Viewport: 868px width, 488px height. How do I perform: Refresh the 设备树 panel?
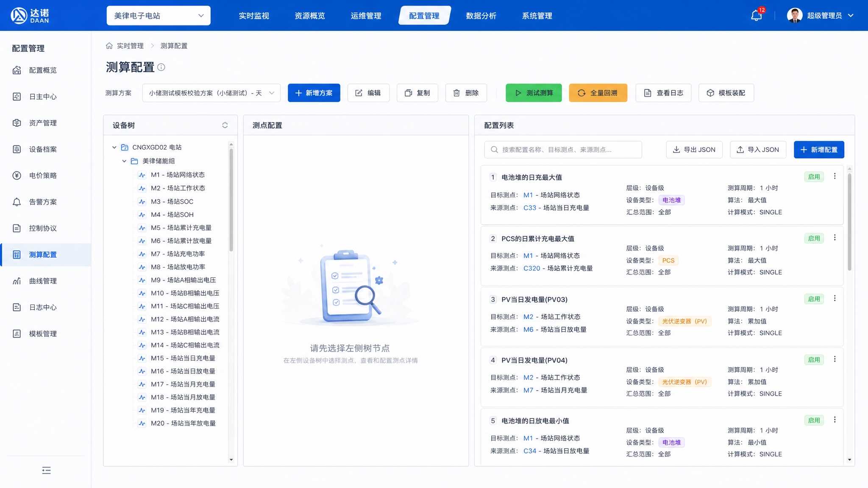pyautogui.click(x=225, y=125)
